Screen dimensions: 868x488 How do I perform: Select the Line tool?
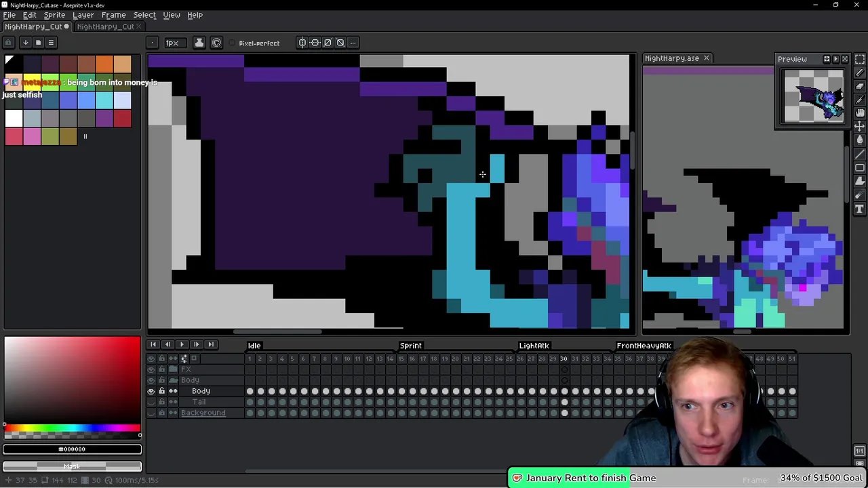pos(859,154)
